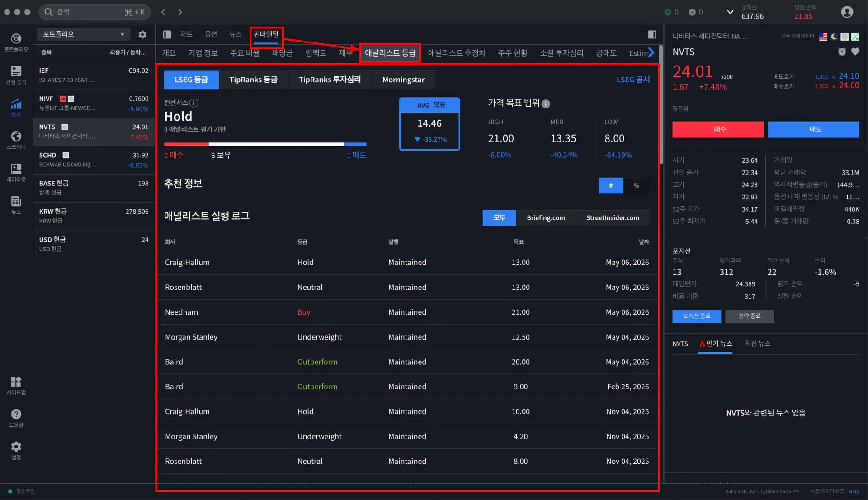Click the green chart badge icon for NVTS
868x500 pixels.
(x=855, y=37)
